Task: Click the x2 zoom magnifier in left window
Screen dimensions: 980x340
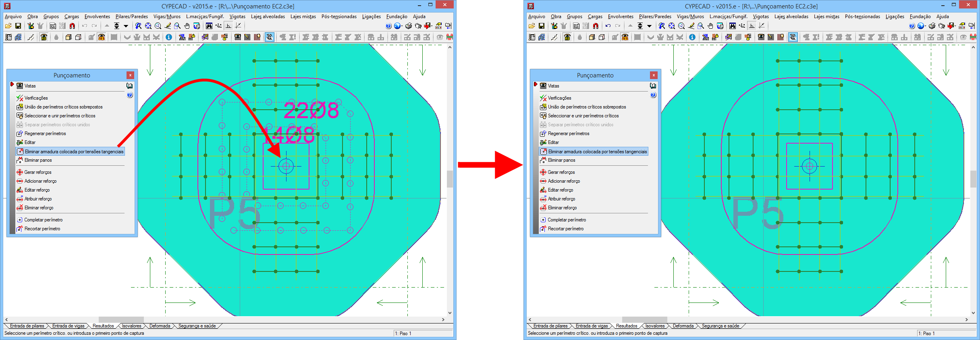Action: click(x=158, y=26)
